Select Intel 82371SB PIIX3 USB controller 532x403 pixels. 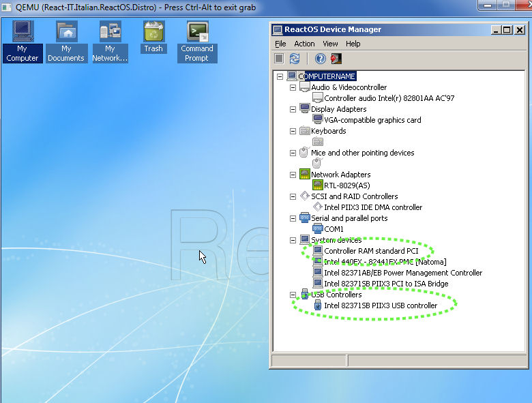click(381, 305)
